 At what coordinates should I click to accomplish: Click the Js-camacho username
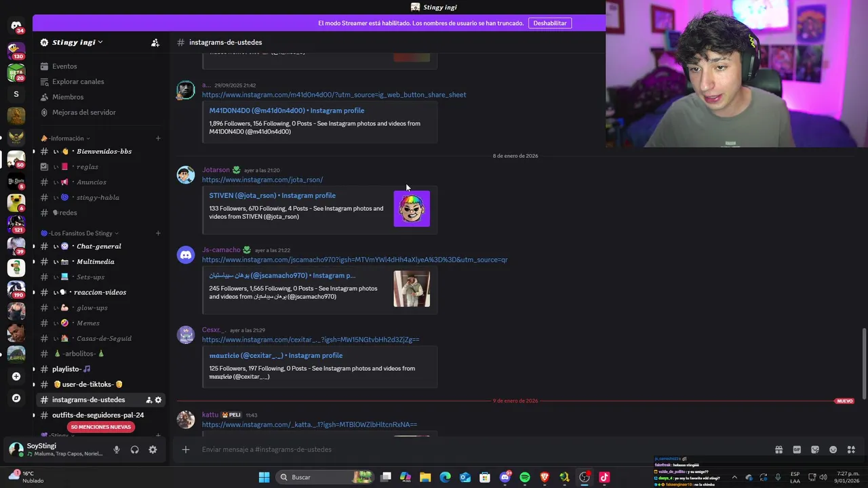221,249
